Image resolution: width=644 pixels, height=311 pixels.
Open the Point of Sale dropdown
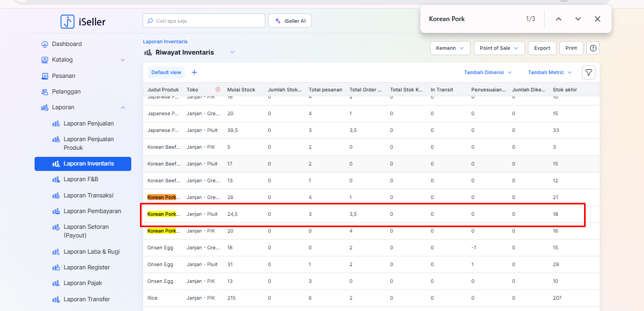499,48
